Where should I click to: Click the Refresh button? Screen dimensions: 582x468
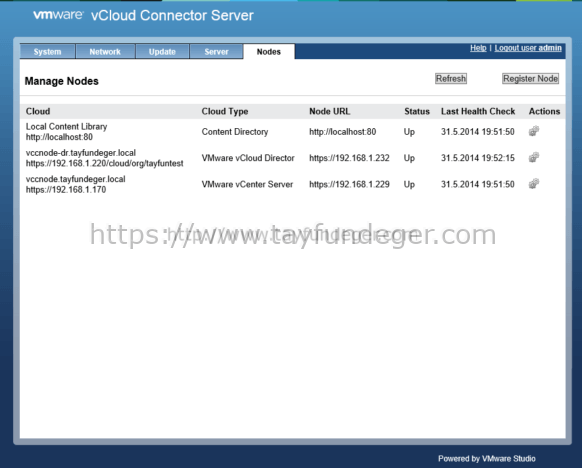click(x=451, y=79)
